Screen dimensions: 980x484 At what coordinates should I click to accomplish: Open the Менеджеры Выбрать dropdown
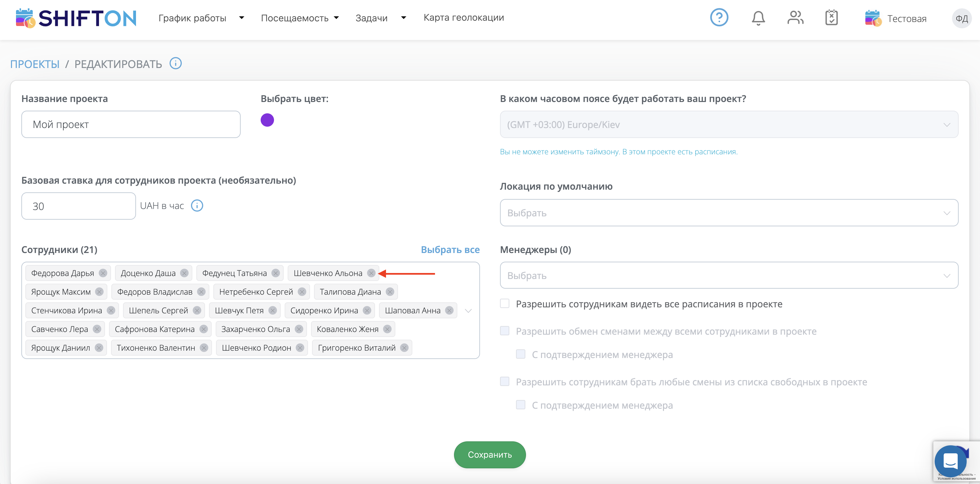point(729,275)
